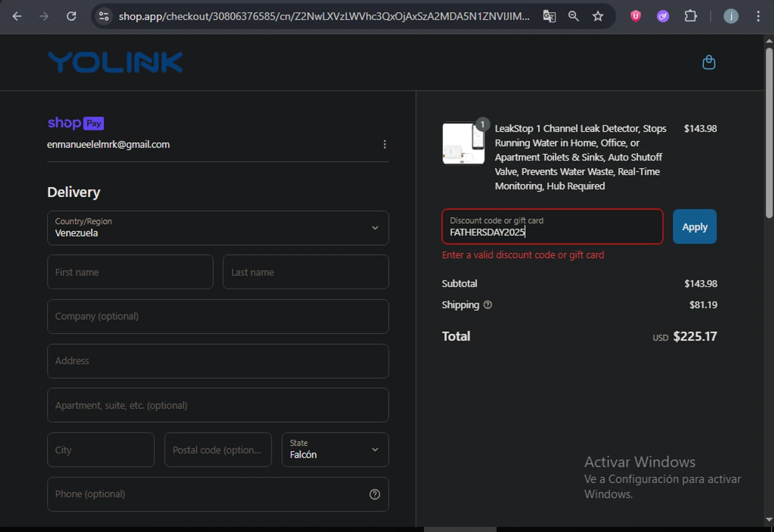Go back to the previous page
The image size is (774, 532).
(x=17, y=17)
